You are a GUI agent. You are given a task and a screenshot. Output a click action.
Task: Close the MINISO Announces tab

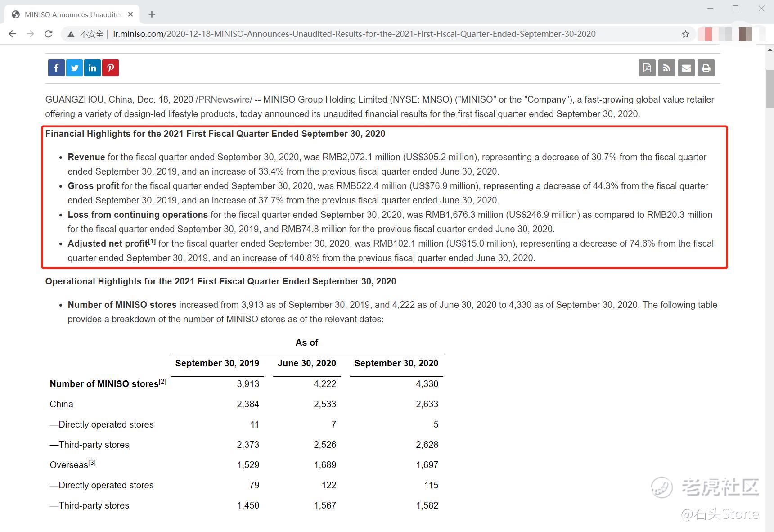pos(130,14)
